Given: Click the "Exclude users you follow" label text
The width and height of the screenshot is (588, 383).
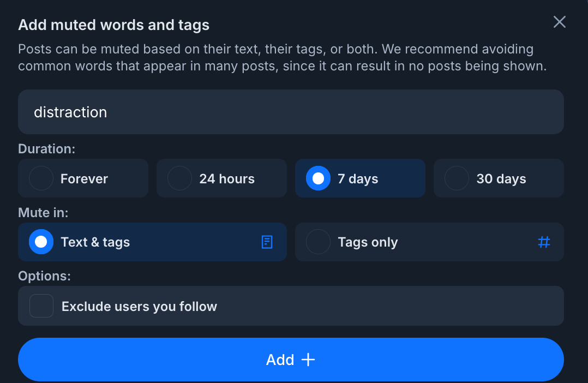Looking at the screenshot, I should [x=139, y=307].
